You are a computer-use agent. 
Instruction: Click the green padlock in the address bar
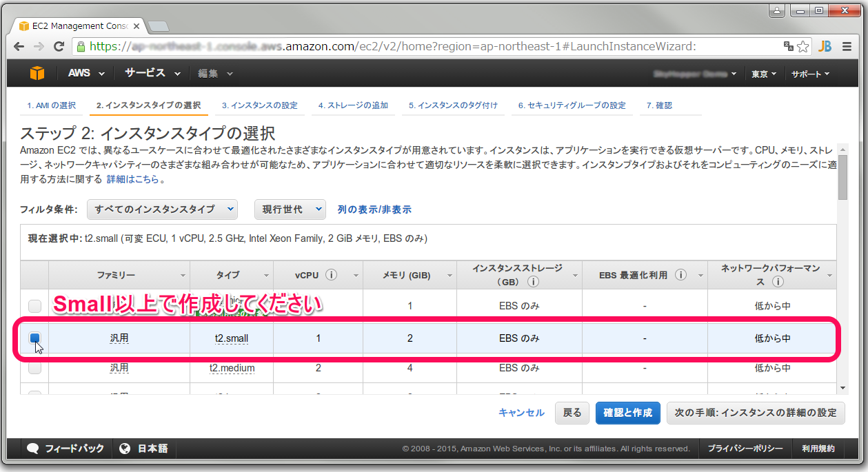[81, 47]
